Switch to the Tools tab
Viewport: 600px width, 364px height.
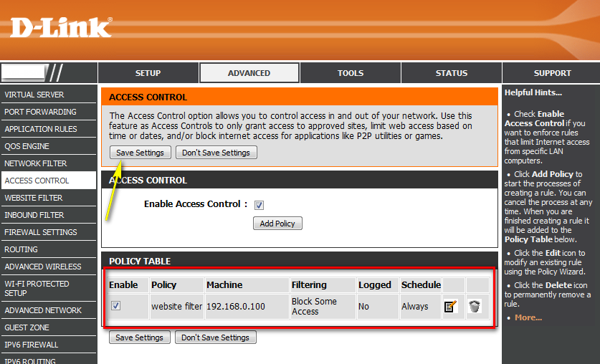tap(351, 73)
